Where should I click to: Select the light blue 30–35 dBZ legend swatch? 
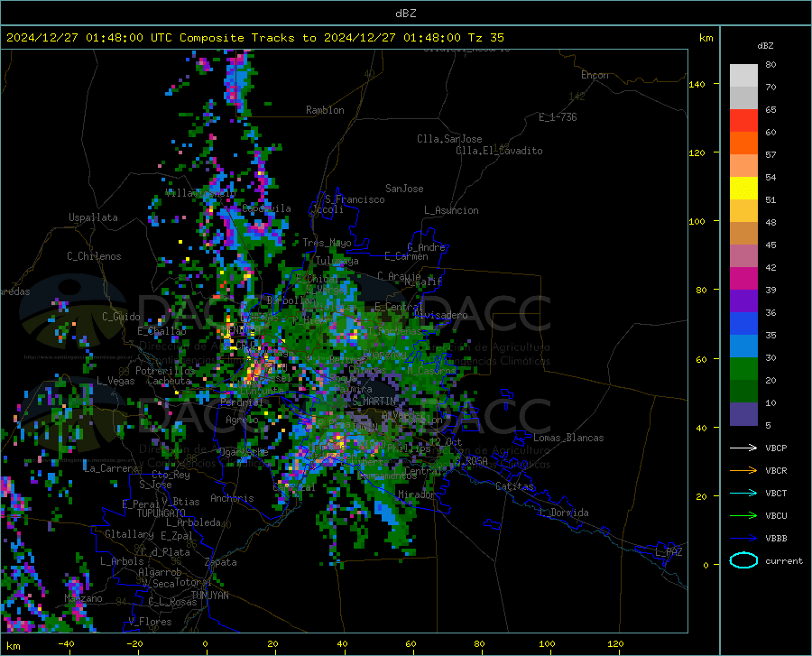click(x=743, y=346)
